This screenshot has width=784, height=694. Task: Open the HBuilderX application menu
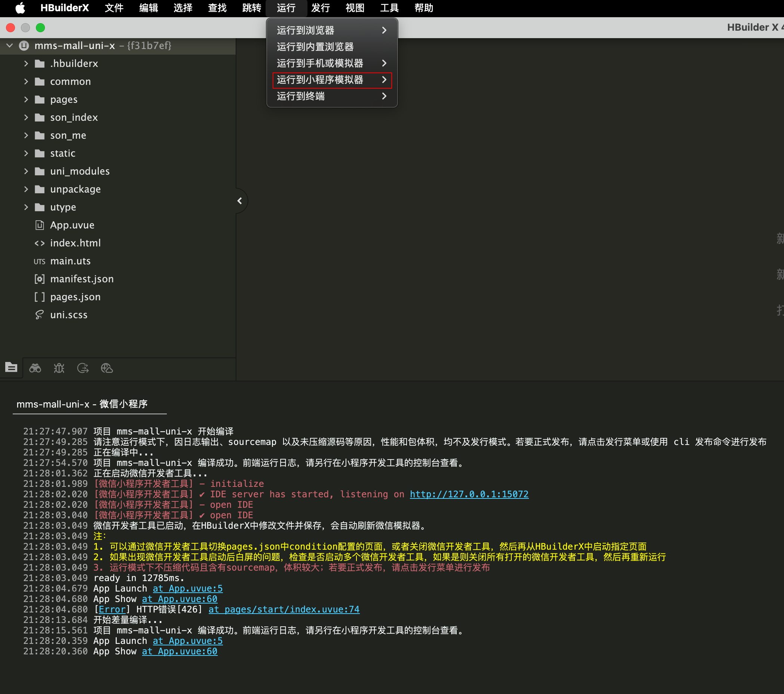[64, 8]
